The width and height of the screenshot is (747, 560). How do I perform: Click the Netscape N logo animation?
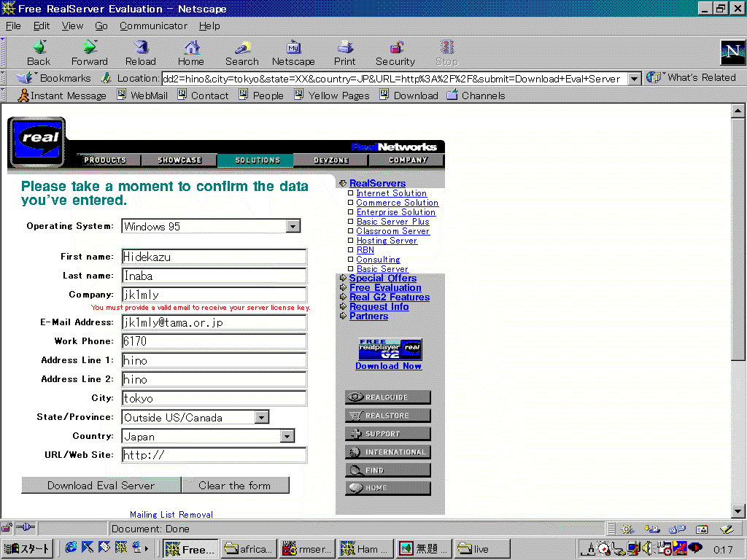coord(732,52)
